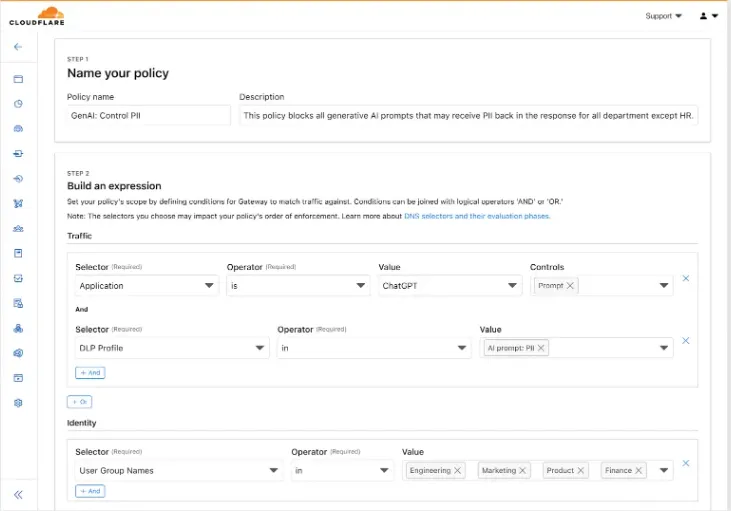
Task: Add And condition under Traffic
Action: 90,372
